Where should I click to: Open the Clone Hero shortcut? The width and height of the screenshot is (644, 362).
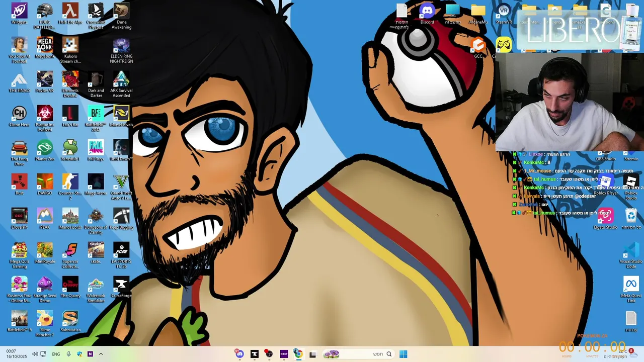(19, 116)
